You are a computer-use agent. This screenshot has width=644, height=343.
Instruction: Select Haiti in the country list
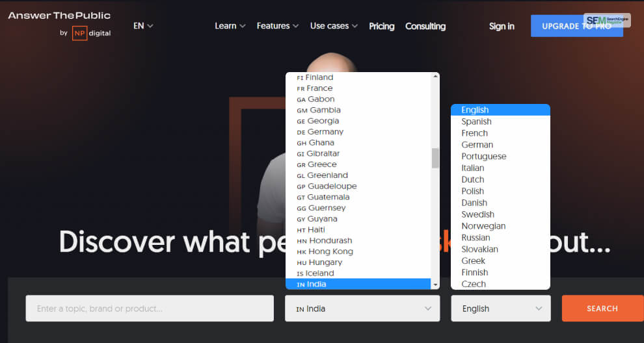[358, 229]
